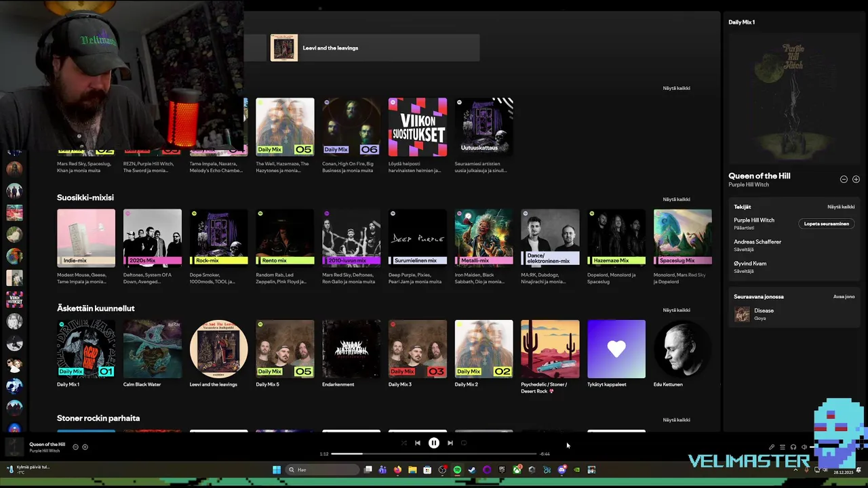Select Andreas Schafferer in credits

pyautogui.click(x=757, y=242)
